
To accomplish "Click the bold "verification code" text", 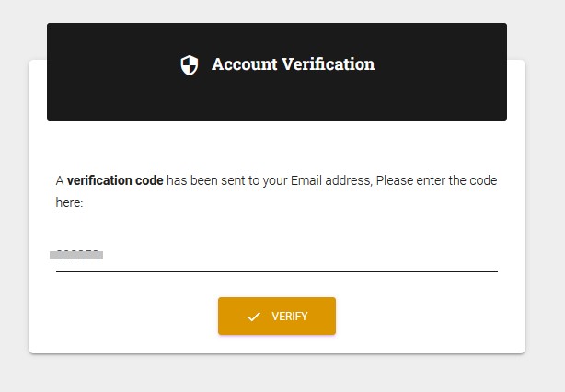I will 115,180.
